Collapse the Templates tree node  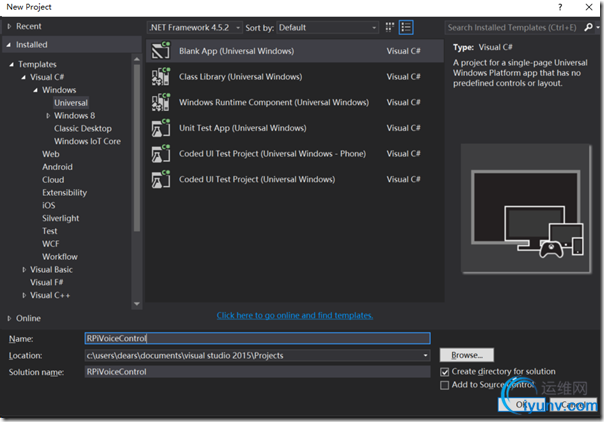(x=11, y=64)
